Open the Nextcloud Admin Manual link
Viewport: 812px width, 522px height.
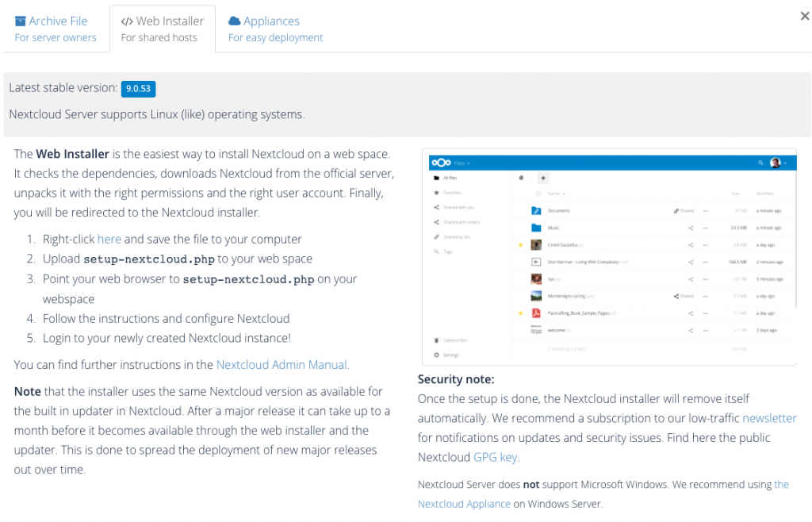click(282, 365)
